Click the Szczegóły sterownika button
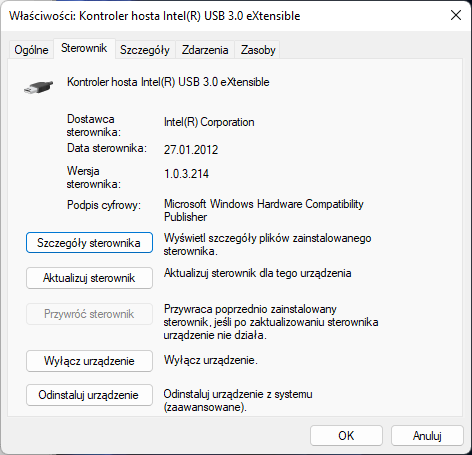Image resolution: width=472 pixels, height=455 pixels. [x=89, y=243]
